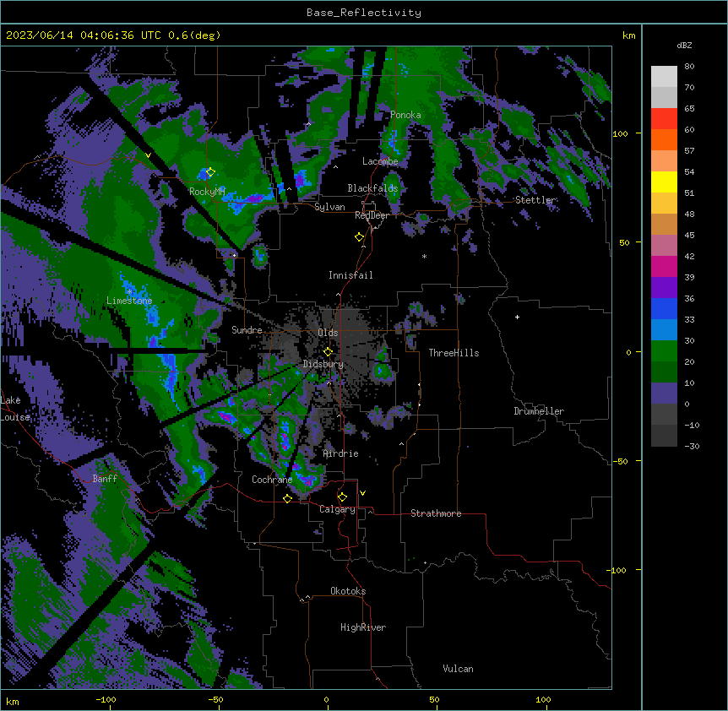Select the magenta 42–39 dBZ legend swatch
728x711 pixels.
point(664,266)
